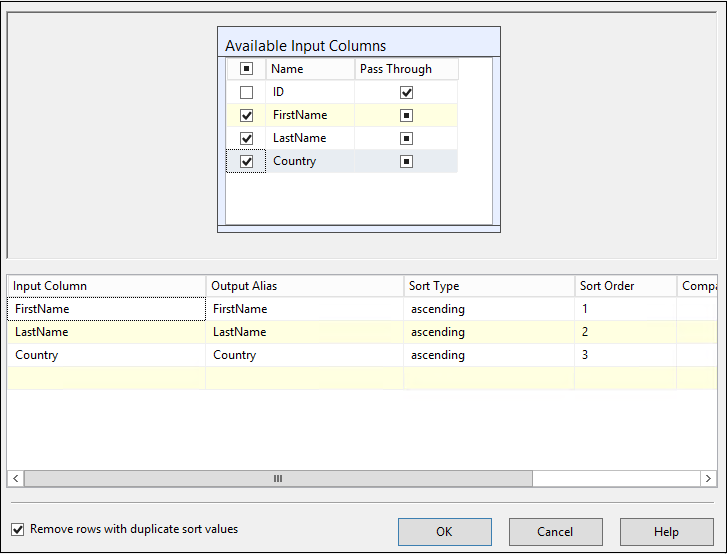Click the horizontal scrollbar thumb
Image resolution: width=727 pixels, height=554 pixels.
point(278,479)
